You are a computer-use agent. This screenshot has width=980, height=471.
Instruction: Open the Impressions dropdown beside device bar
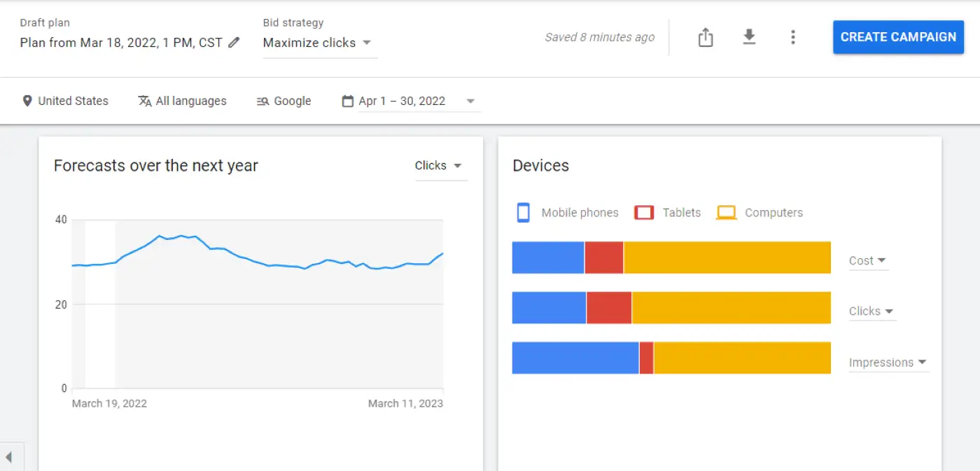[888, 363]
